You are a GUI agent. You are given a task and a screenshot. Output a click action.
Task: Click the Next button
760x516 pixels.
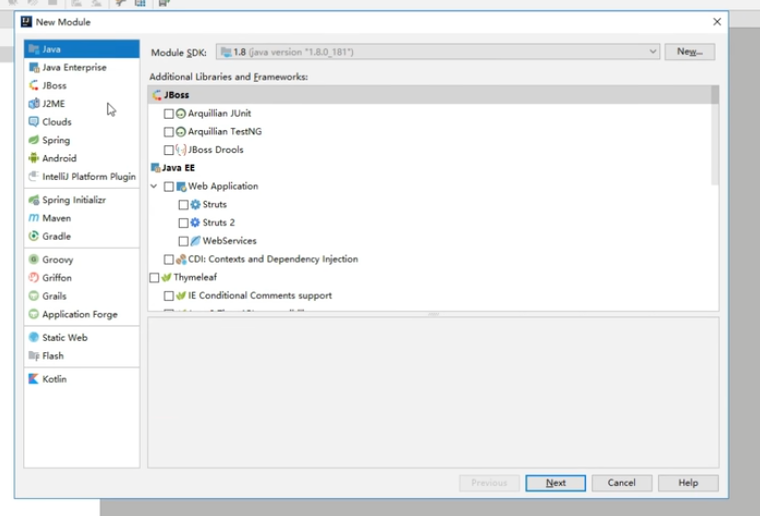(555, 483)
